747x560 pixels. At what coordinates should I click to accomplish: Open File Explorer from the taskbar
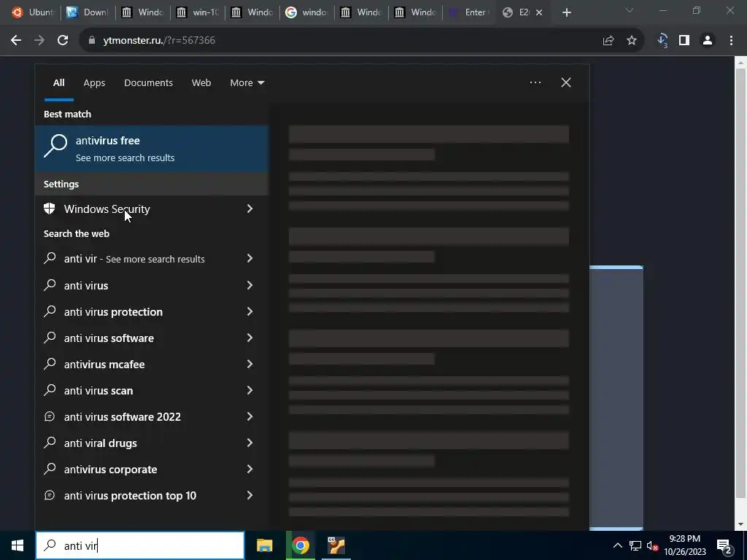264,545
